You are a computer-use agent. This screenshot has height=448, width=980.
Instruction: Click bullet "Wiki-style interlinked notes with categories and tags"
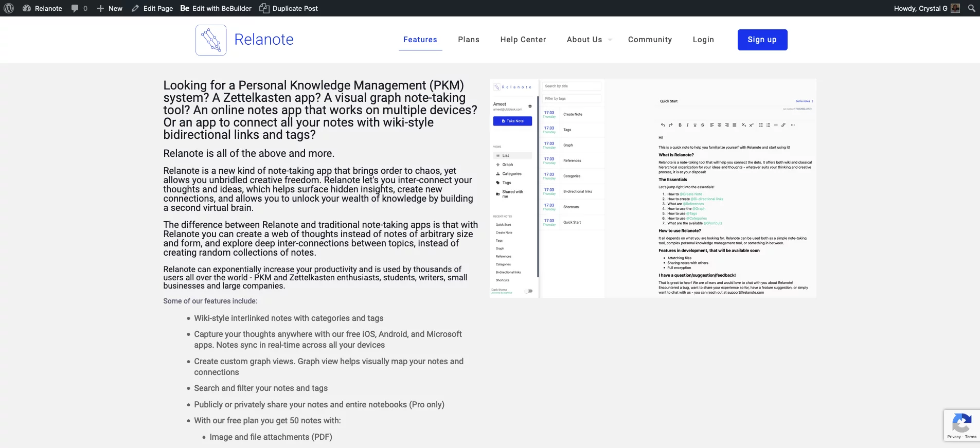[289, 318]
